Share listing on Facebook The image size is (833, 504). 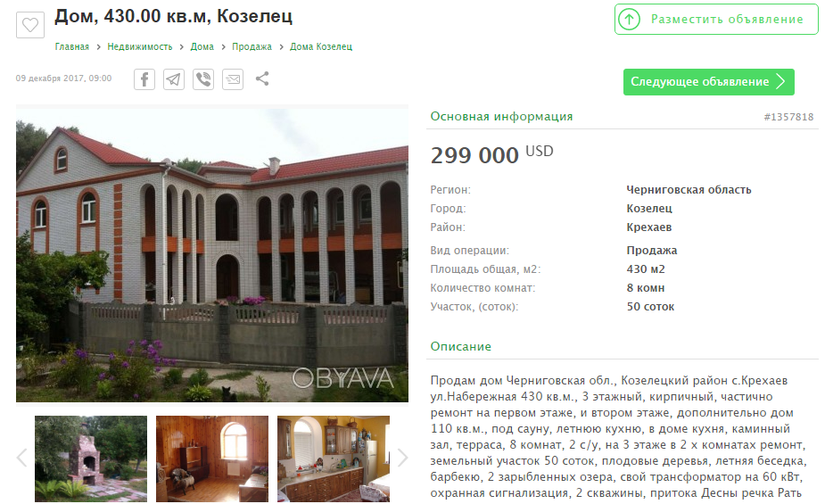pyautogui.click(x=144, y=79)
